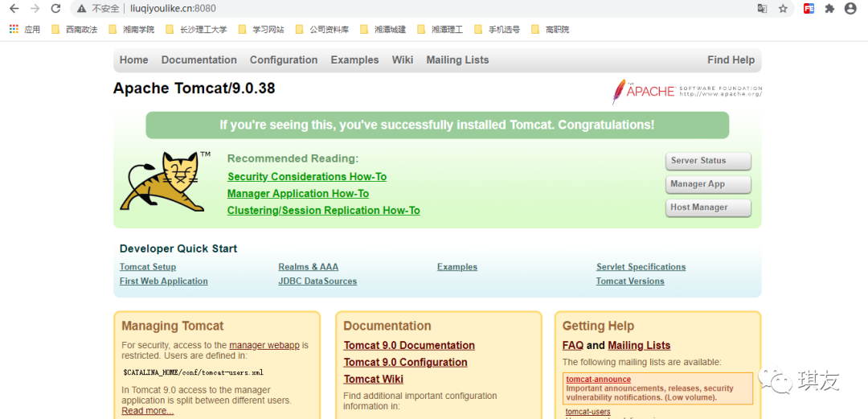Open the First Web Application link
Screen dimensions: 868x419
[x=164, y=281]
